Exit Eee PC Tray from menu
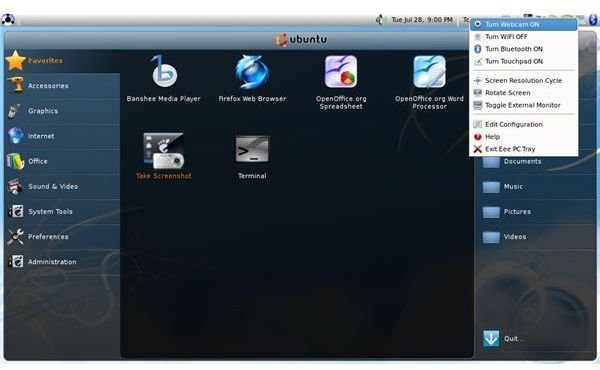 tap(523, 149)
